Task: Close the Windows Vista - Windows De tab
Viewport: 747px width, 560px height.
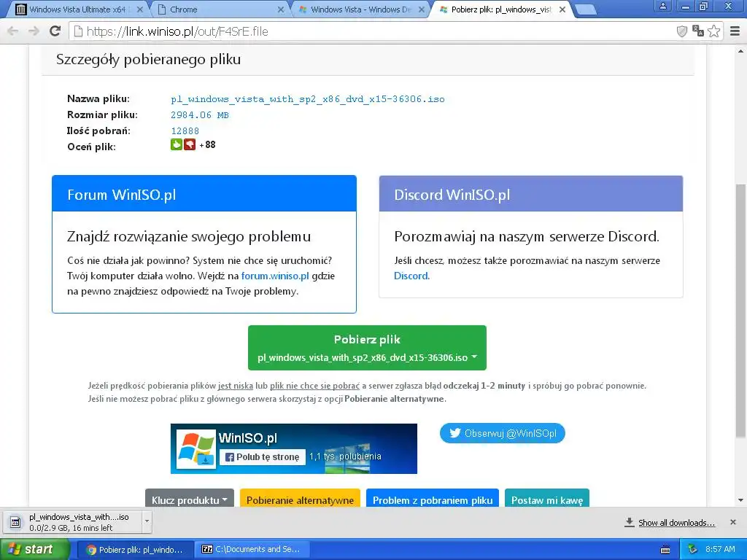Action: (422, 9)
